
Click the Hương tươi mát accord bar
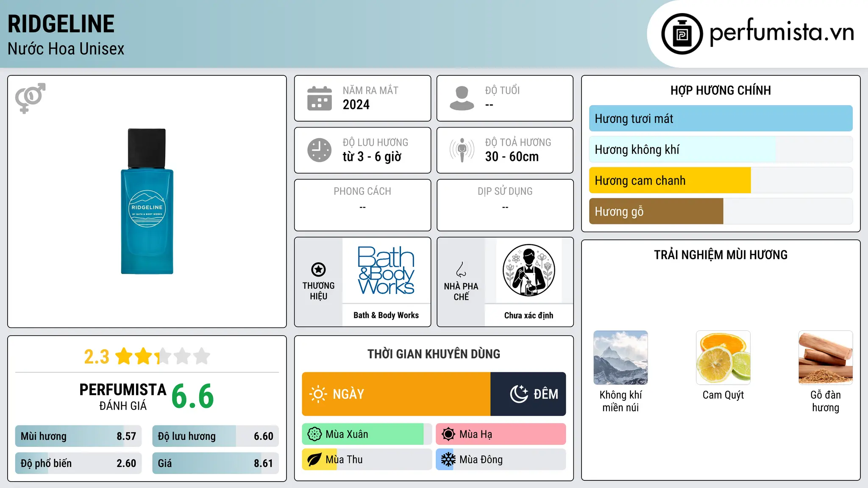[721, 119]
